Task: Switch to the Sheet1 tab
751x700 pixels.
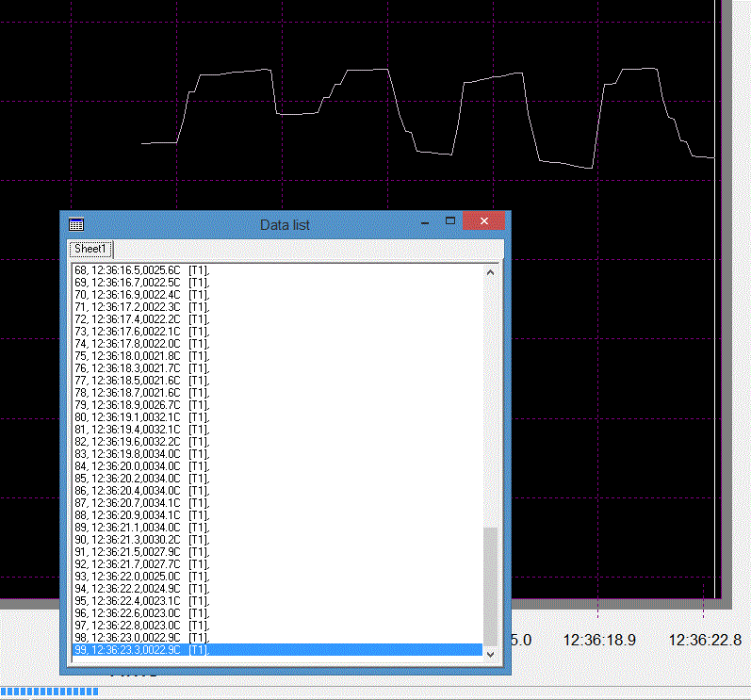Action: click(90, 249)
